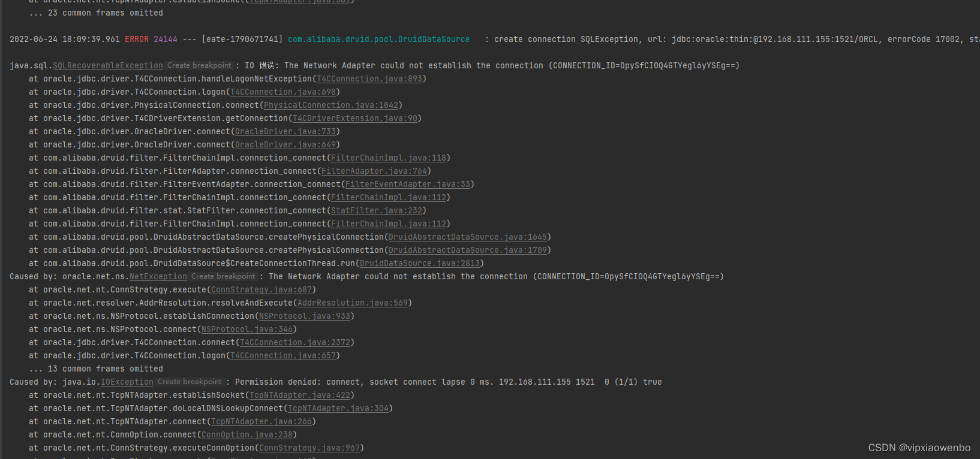Jump to ConnStrategy.java:967
This screenshot has width=980, height=459.
point(309,448)
